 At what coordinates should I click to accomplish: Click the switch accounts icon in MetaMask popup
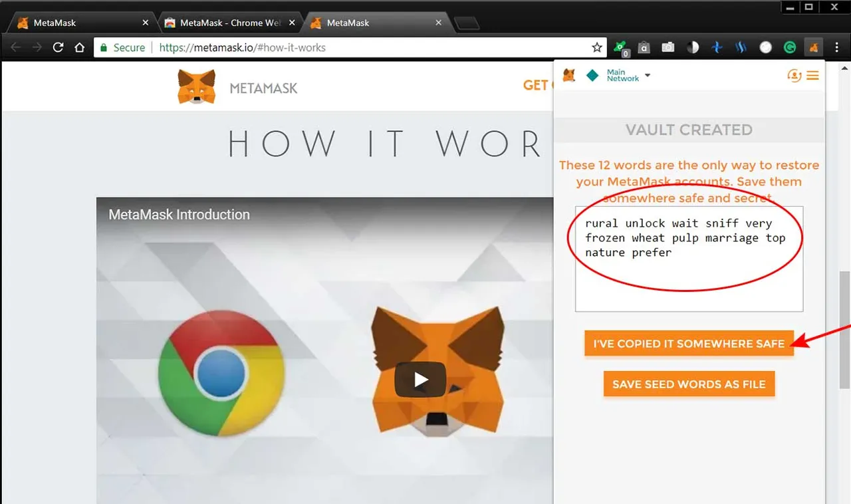[x=794, y=76]
